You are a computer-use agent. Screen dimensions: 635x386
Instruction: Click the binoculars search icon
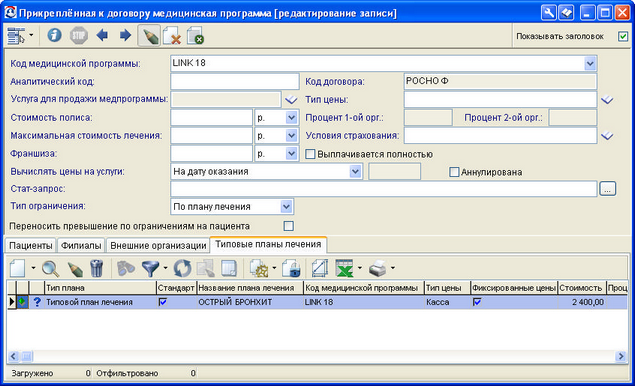126,268
